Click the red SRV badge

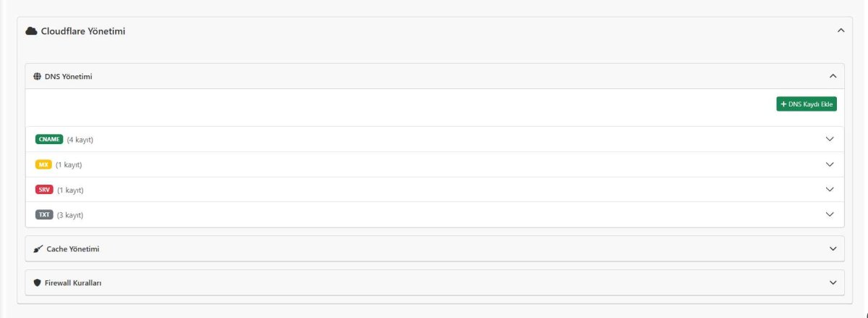click(x=44, y=190)
